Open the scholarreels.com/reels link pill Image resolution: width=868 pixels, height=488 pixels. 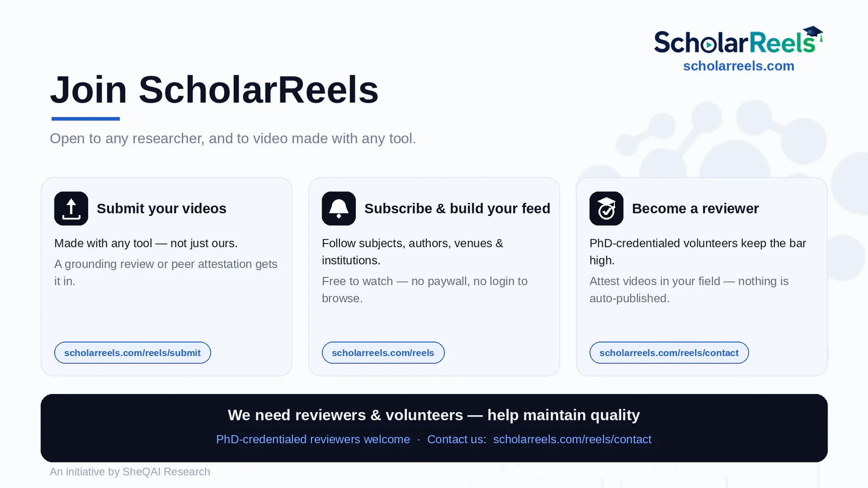click(383, 352)
